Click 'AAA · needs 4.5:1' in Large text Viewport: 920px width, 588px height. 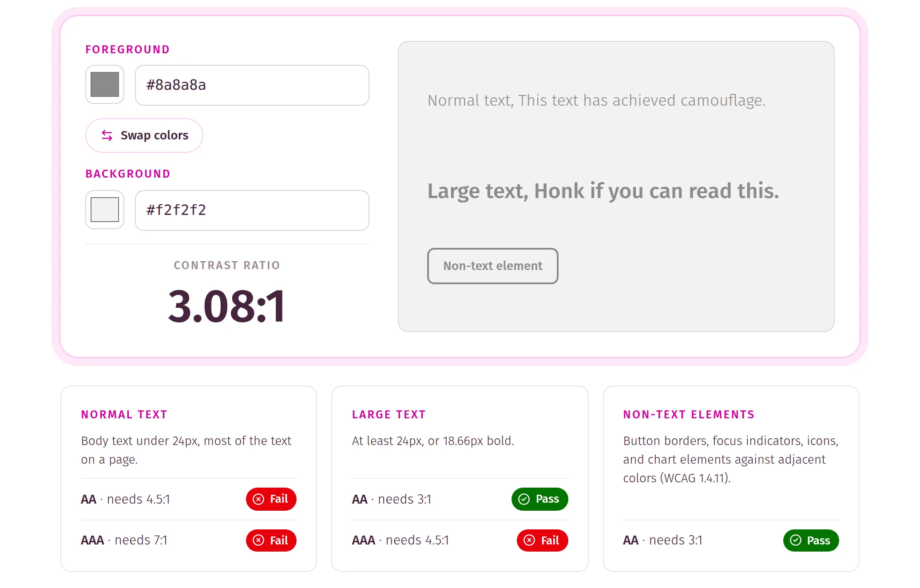(401, 540)
